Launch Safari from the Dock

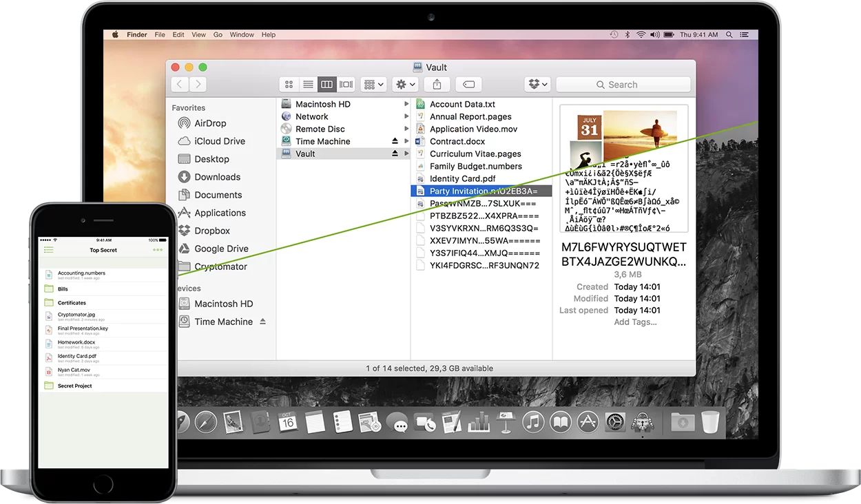click(206, 422)
